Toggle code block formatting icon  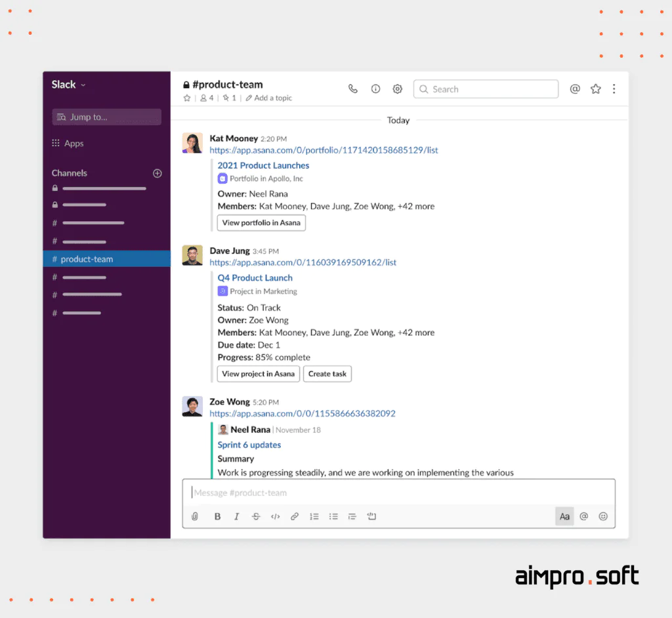tap(371, 516)
